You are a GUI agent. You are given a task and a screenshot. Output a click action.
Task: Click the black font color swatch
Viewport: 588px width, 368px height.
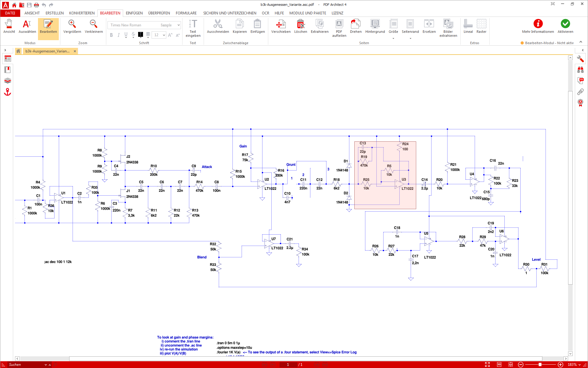141,35
